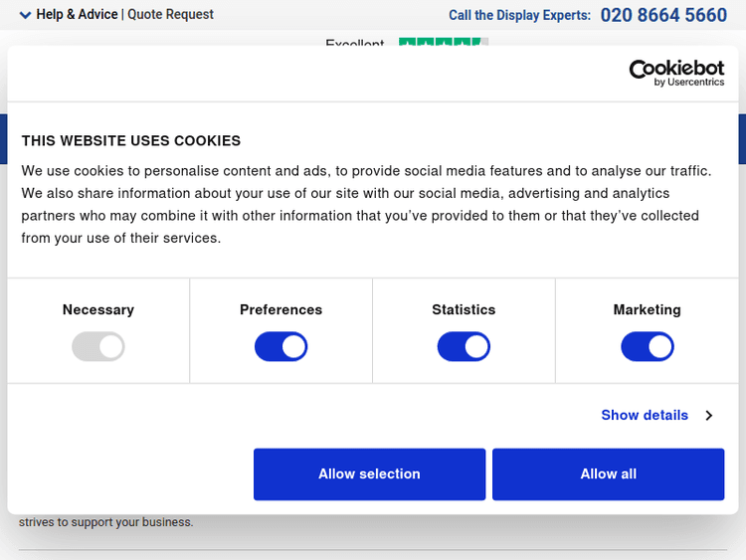This screenshot has height=560, width=746.
Task: Click the 020 8664 5660 phone number
Action: [x=663, y=15]
